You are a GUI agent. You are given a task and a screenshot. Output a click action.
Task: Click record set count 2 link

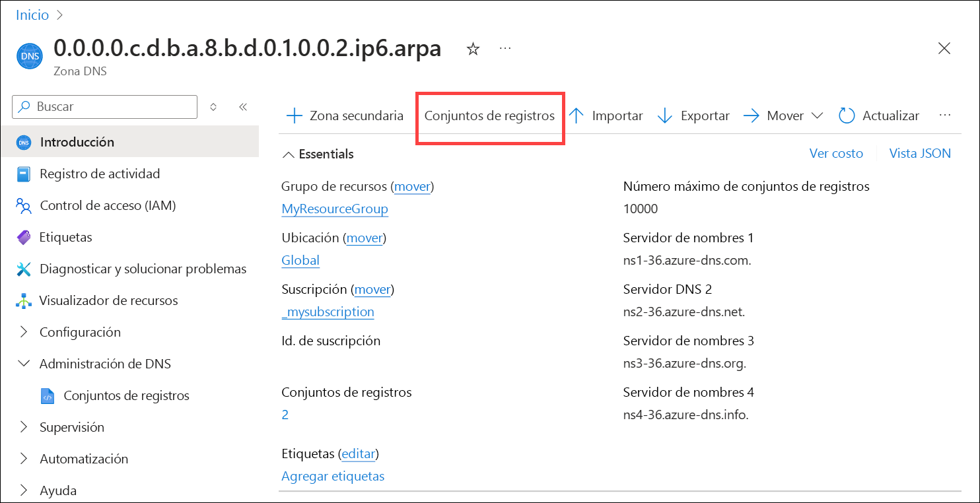pyautogui.click(x=285, y=415)
